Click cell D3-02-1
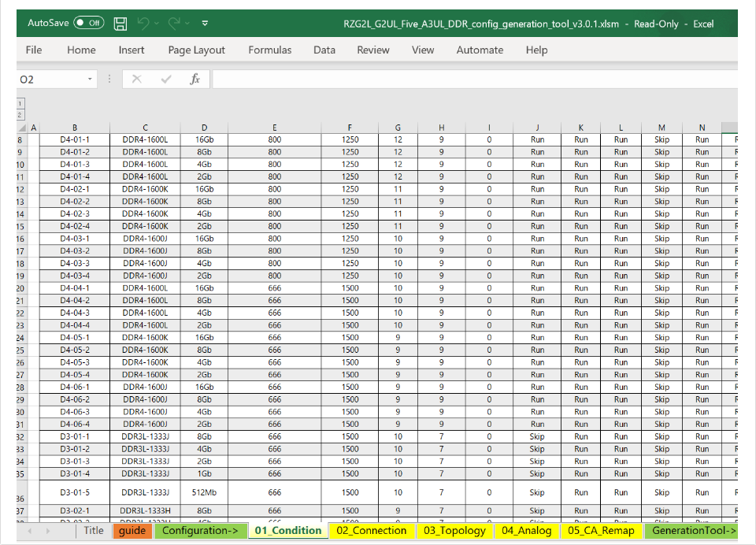The height and width of the screenshot is (545, 756). pyautogui.click(x=75, y=511)
